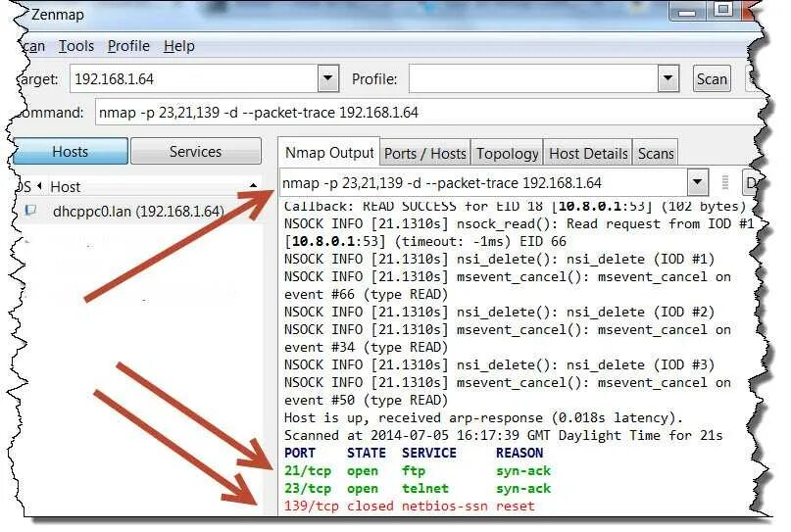Open the Tools menu
The image size is (791, 532).
click(76, 46)
